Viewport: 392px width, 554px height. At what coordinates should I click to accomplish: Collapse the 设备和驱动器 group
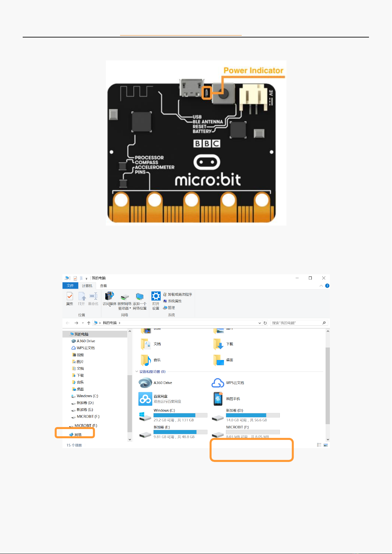pos(137,372)
